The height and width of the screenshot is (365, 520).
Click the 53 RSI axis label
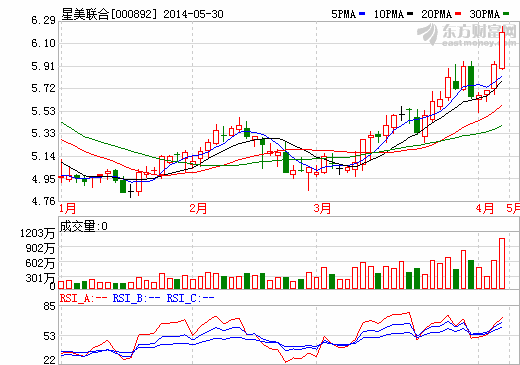tap(49, 336)
